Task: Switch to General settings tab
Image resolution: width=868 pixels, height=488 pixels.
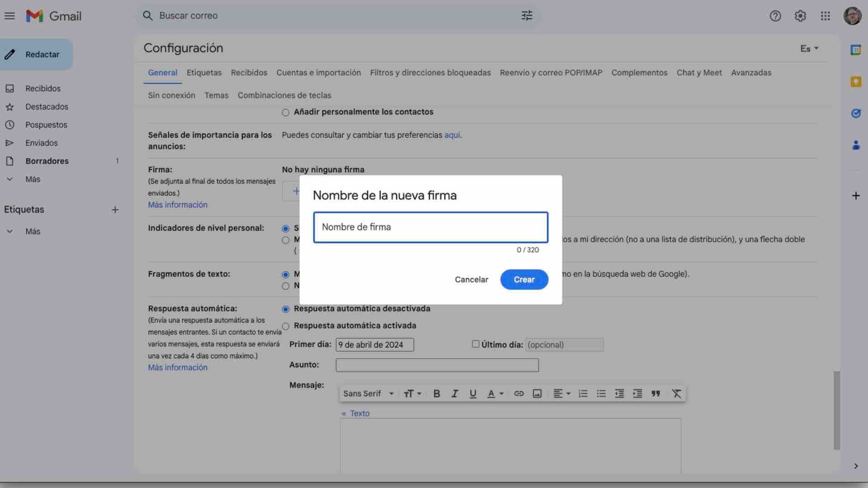Action: point(163,73)
